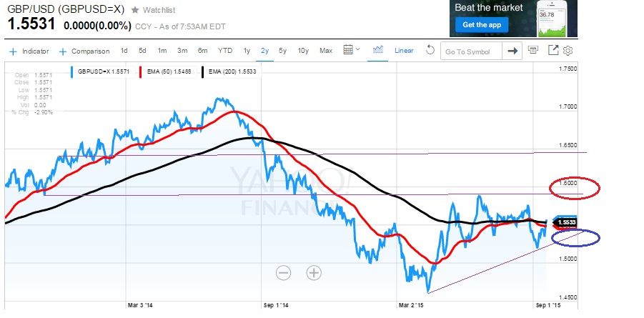Toggle the GBPUSD=X series legend
Image resolution: width=644 pixels, height=318 pixels.
click(99, 71)
